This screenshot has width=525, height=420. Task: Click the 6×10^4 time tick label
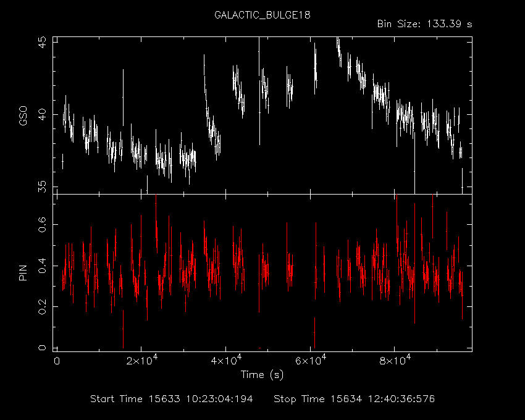point(311,360)
